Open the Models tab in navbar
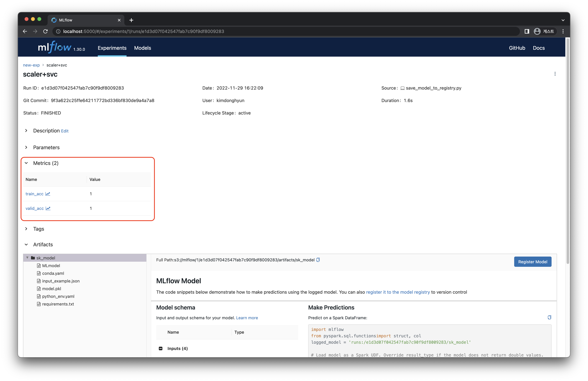The height and width of the screenshot is (381, 588). (x=143, y=48)
